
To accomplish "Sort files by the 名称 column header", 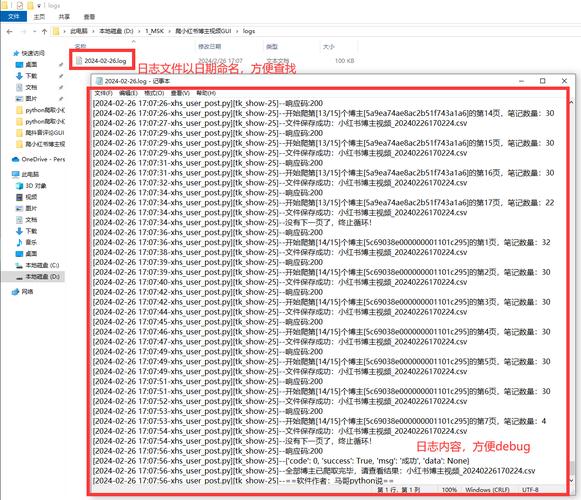I will pos(80,46).
